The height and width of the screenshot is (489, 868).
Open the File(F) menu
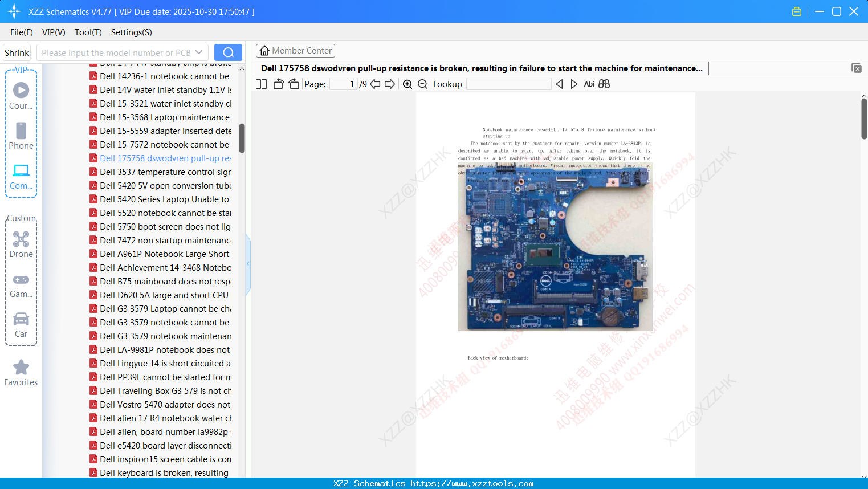click(22, 32)
